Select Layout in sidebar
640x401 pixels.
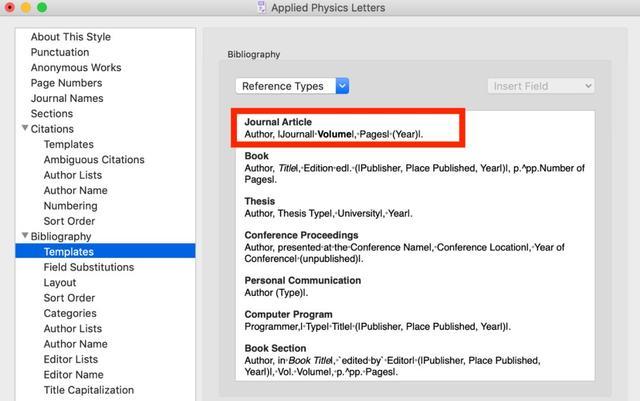60,283
